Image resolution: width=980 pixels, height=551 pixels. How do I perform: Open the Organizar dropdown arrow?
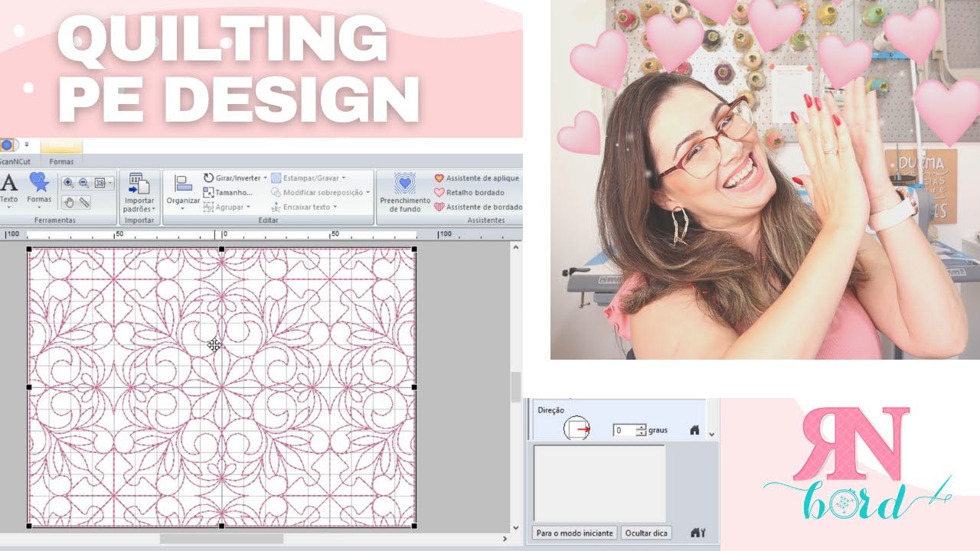[183, 209]
